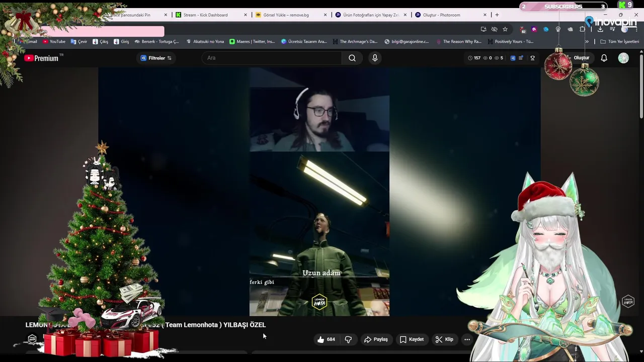Like the video with 684 likes
The image size is (644, 362).
(x=326, y=339)
